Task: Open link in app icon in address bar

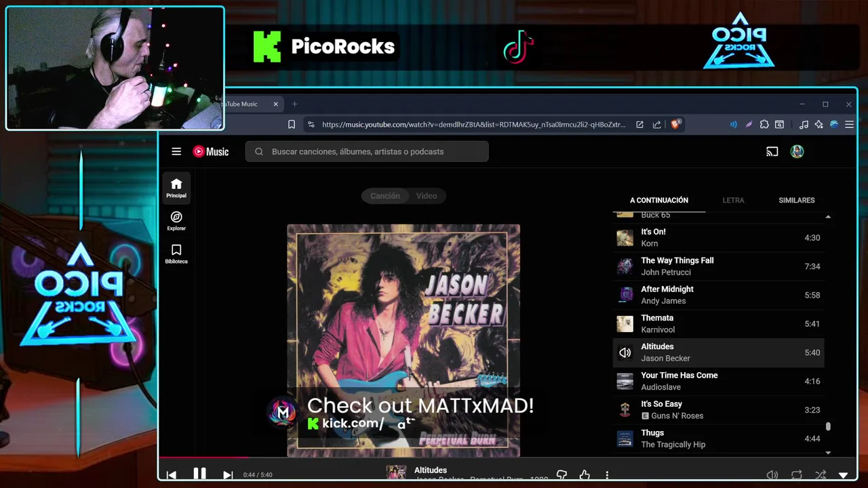Action: click(x=639, y=125)
